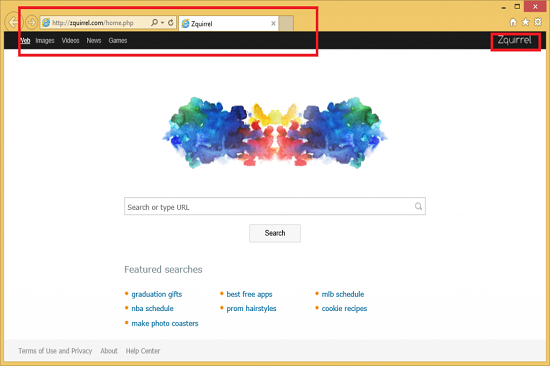Click the Search button
The height and width of the screenshot is (366, 550).
point(275,233)
